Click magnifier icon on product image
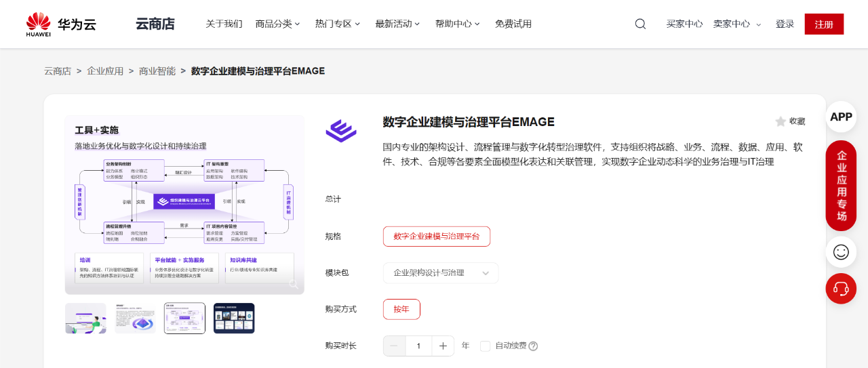Viewport: 868px width, 368px height. click(294, 284)
